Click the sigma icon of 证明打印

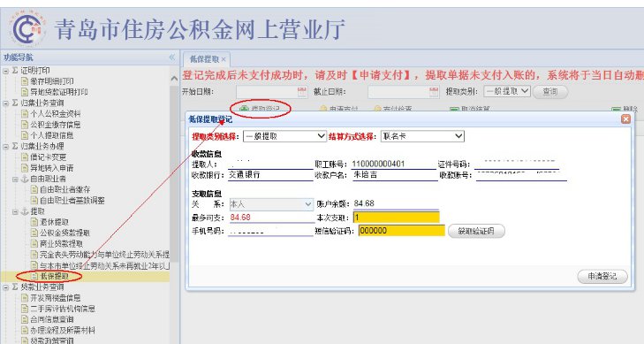point(15,71)
